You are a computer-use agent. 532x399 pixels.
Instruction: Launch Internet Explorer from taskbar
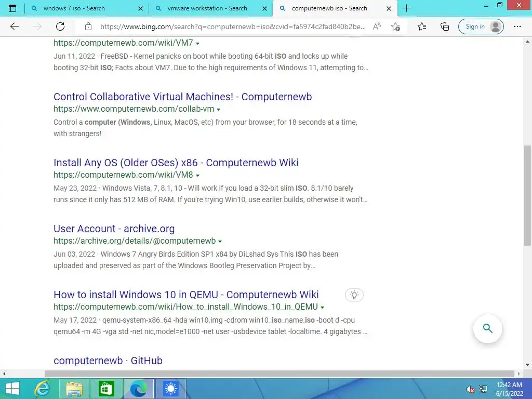point(43,389)
